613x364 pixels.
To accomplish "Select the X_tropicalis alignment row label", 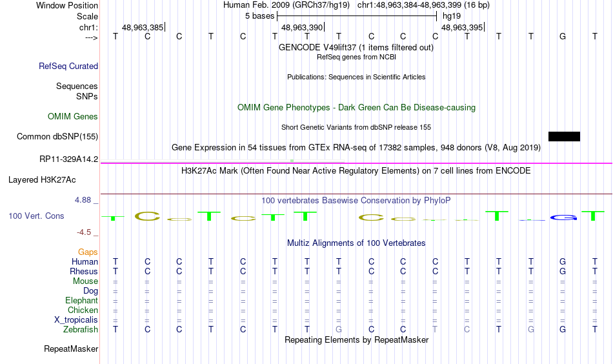I will tap(76, 320).
